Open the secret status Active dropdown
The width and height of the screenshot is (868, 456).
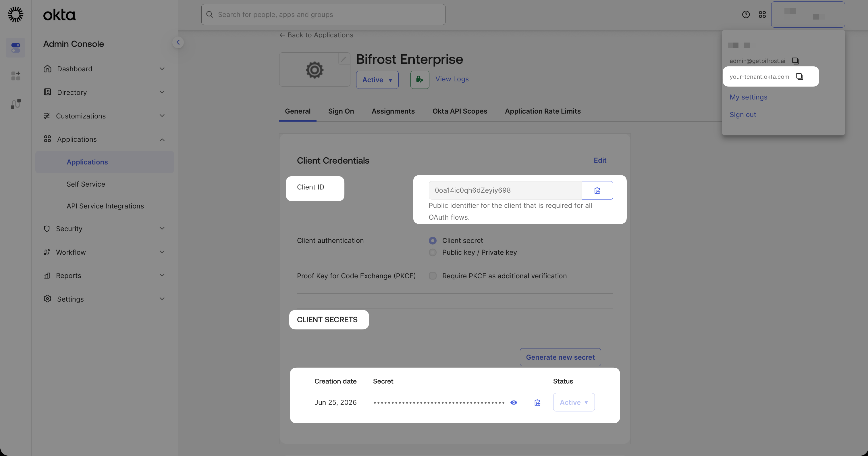pos(574,402)
